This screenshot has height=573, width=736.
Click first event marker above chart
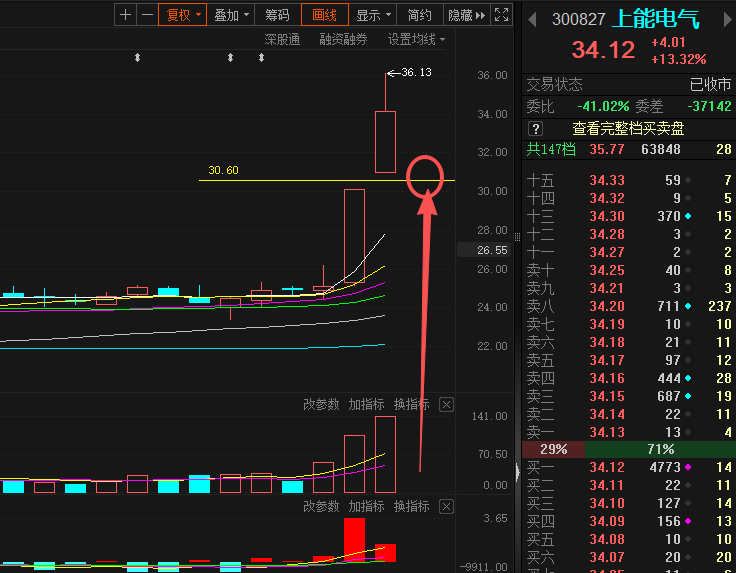pyautogui.click(x=138, y=58)
